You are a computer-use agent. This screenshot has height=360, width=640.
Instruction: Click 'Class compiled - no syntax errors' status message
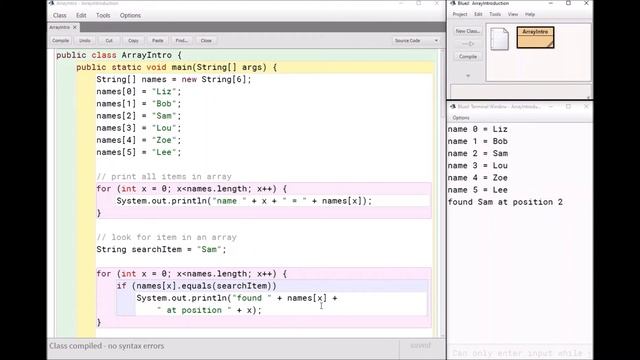tap(107, 346)
